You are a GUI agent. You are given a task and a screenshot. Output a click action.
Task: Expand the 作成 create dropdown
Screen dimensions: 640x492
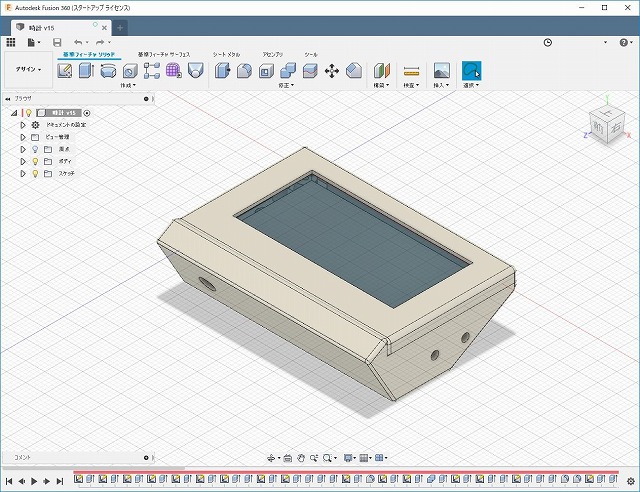tap(128, 85)
